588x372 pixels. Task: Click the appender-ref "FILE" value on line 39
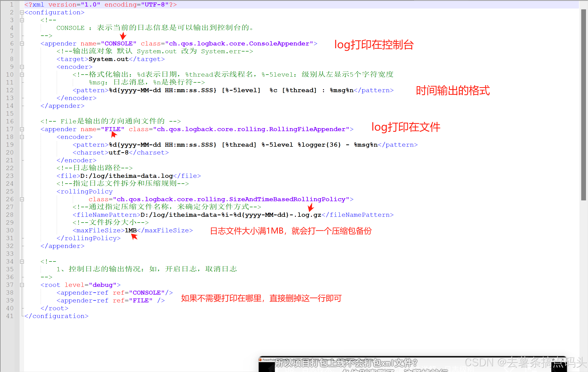click(141, 300)
